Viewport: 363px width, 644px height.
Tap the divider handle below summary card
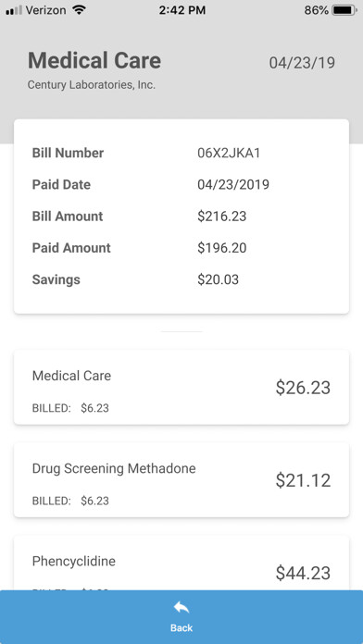(x=181, y=331)
